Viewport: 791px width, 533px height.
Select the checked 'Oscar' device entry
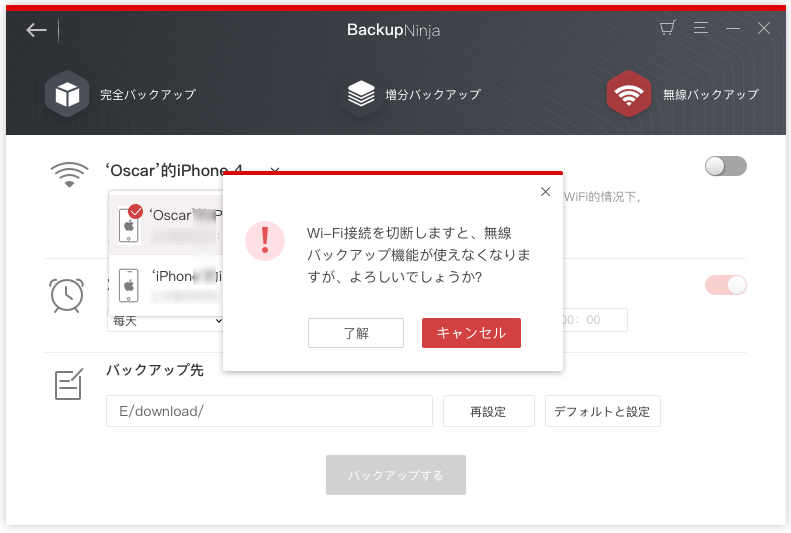click(x=166, y=225)
